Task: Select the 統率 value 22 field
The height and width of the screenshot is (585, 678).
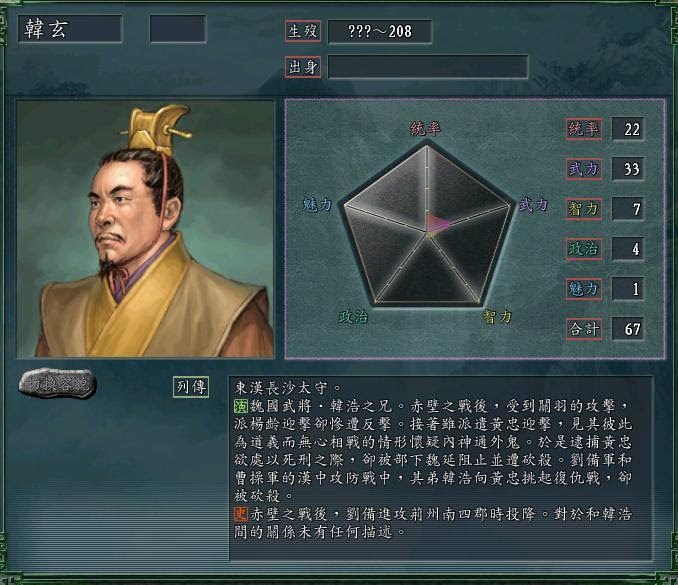Action: click(628, 129)
